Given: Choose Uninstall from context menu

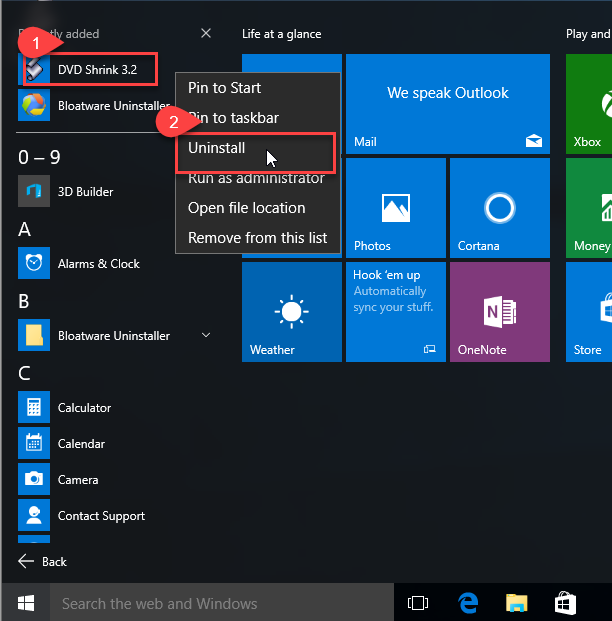Looking at the screenshot, I should point(258,148).
